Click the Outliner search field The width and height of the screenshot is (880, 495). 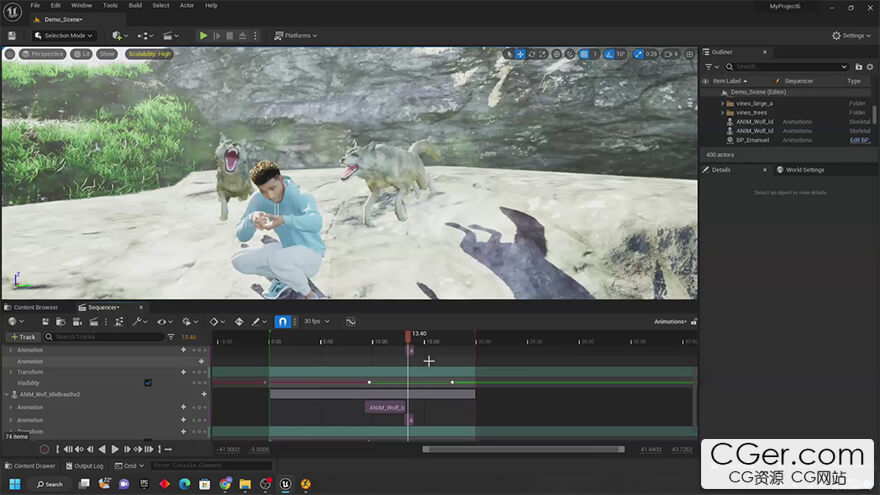coord(786,67)
